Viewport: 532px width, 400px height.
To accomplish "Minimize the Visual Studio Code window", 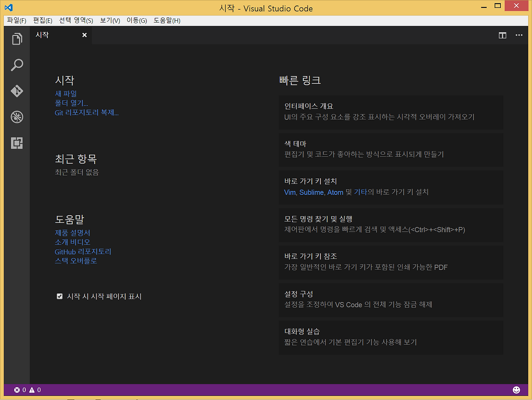I will [x=484, y=7].
